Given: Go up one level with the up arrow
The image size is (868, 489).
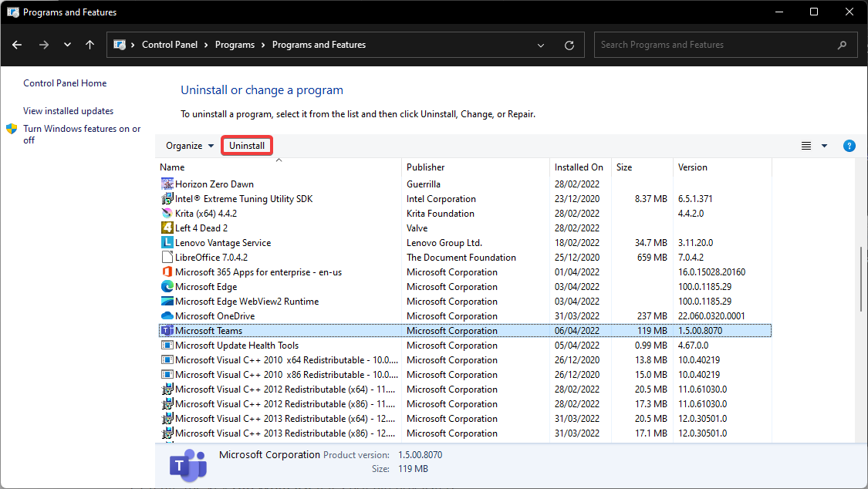Looking at the screenshot, I should 90,45.
